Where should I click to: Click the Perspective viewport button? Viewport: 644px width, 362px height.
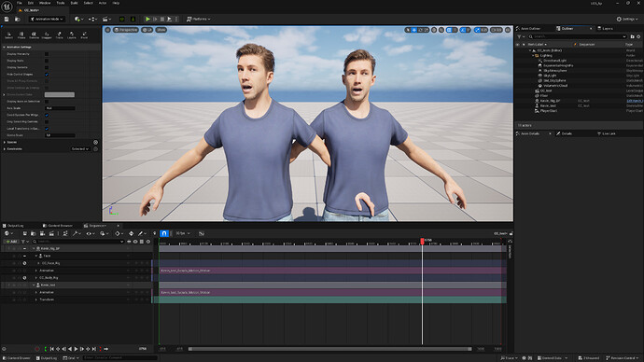(126, 30)
